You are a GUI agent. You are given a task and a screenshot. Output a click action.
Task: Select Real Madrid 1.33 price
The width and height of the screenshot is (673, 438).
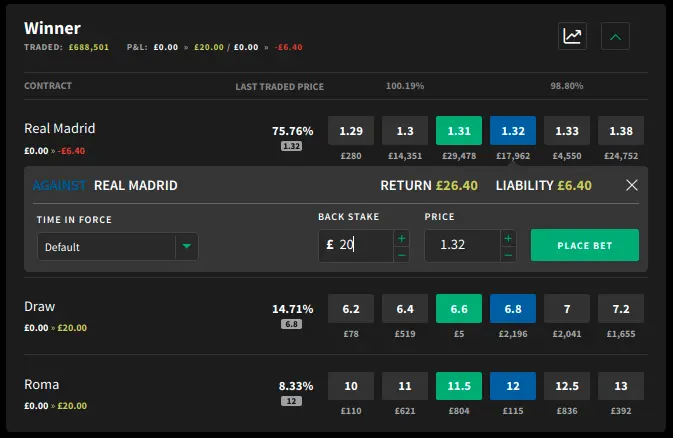567,131
